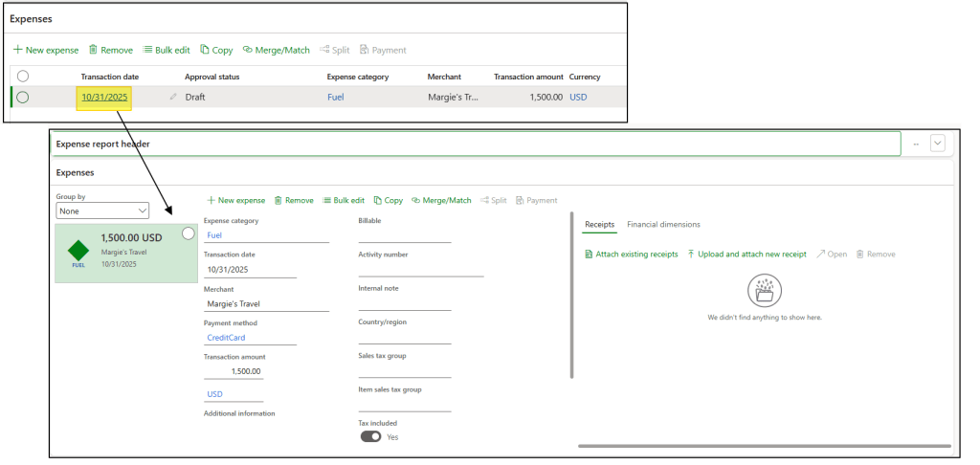Click the Merchant field with Margie's Travel

[x=265, y=304]
